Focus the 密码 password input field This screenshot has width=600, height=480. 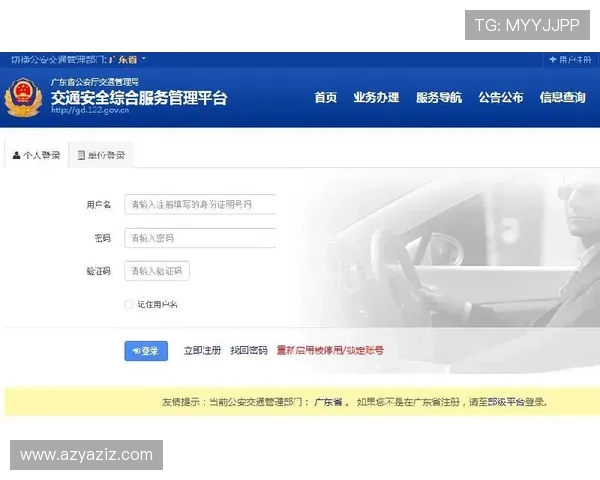click(x=200, y=238)
